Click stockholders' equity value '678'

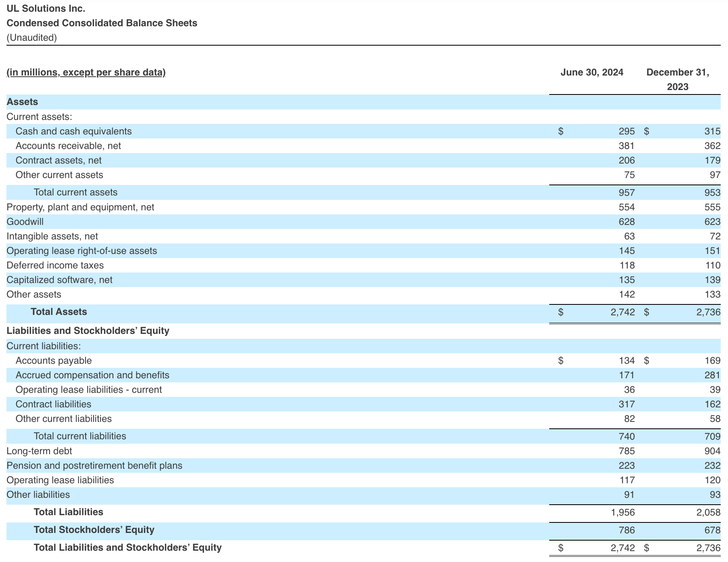pos(713,530)
